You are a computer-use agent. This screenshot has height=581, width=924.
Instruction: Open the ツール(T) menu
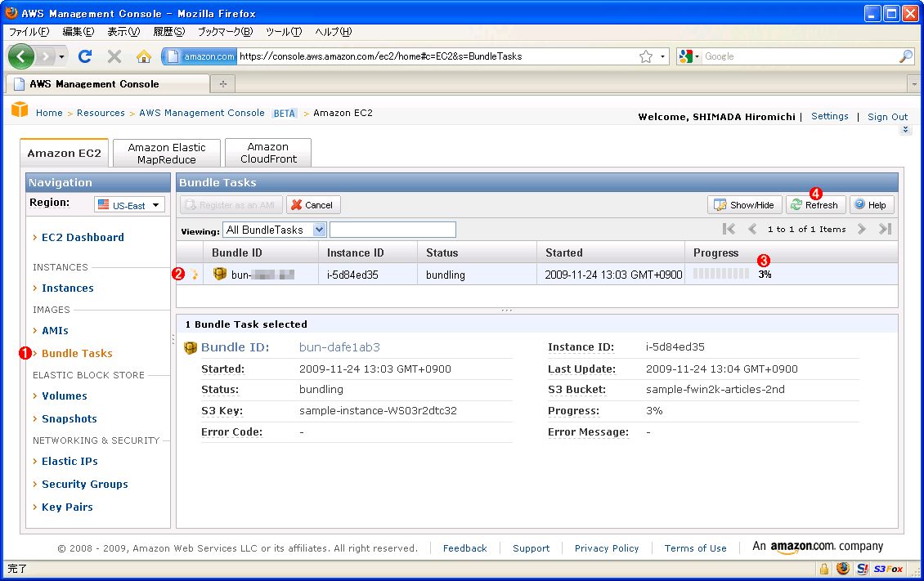284,31
